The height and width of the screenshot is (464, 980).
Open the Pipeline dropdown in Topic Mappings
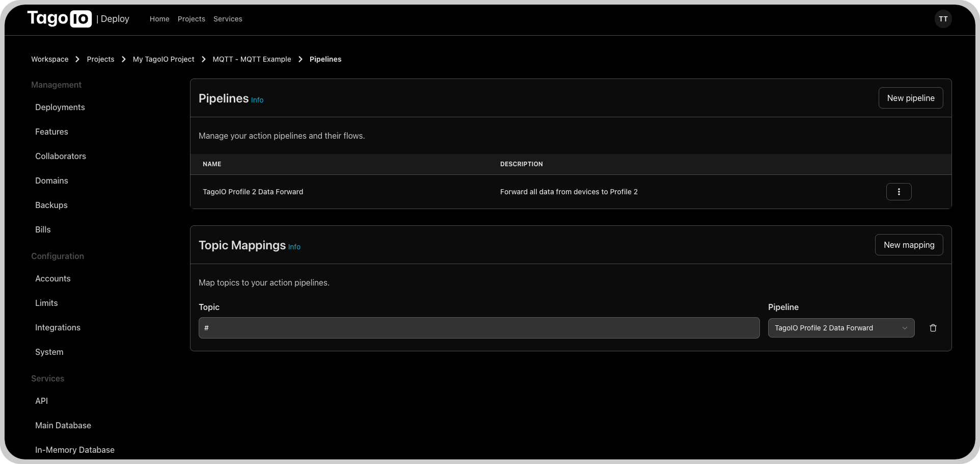(x=841, y=328)
